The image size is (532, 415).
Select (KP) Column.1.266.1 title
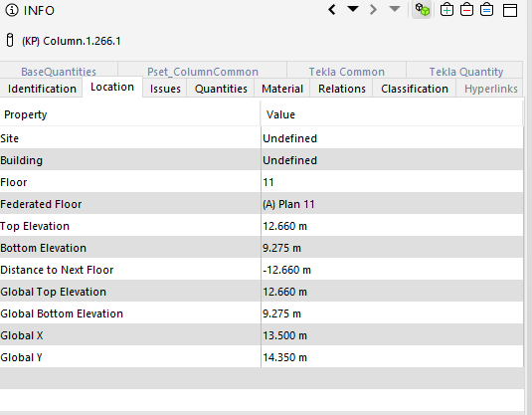[x=72, y=41]
